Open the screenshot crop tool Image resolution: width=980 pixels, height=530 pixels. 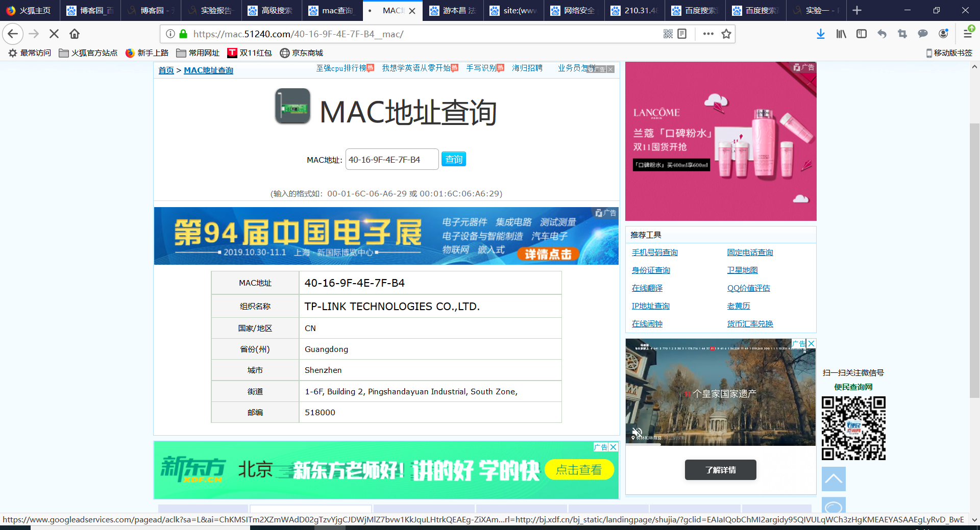[x=902, y=34]
